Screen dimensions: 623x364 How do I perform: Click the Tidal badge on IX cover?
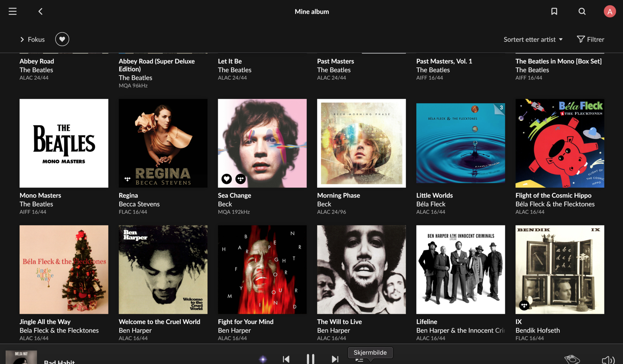click(524, 305)
